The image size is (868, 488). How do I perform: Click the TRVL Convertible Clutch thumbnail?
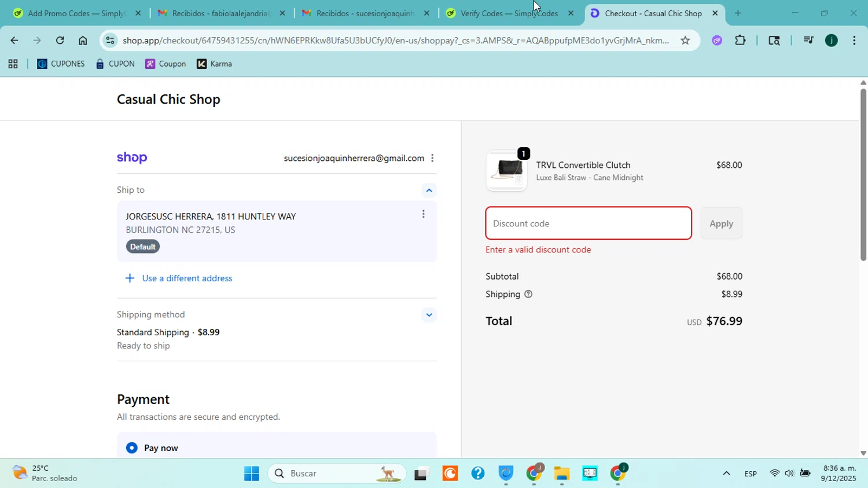pyautogui.click(x=506, y=171)
